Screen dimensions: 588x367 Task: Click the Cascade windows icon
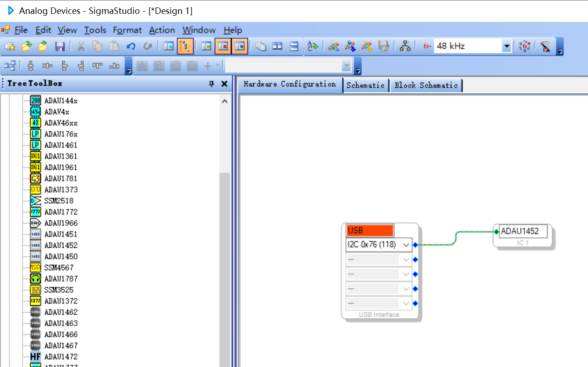[x=261, y=46]
